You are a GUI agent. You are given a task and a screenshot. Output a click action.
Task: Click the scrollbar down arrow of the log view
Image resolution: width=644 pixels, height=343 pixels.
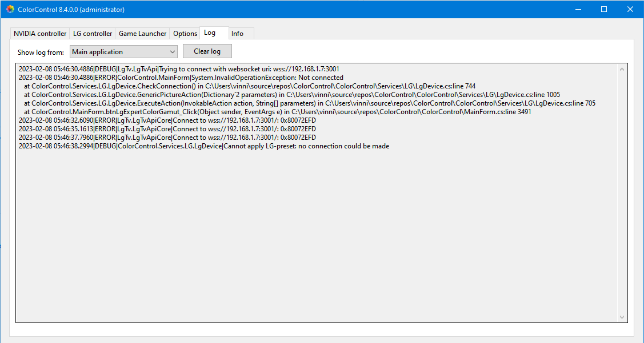[x=622, y=317]
